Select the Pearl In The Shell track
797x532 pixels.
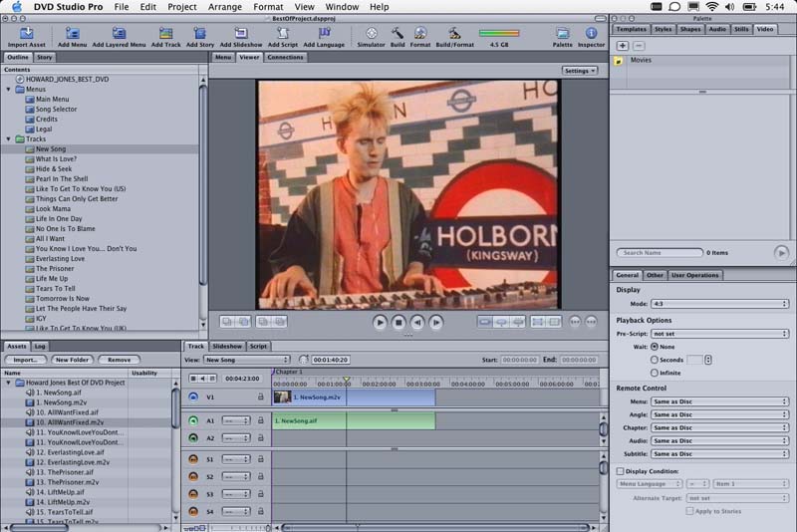pyautogui.click(x=62, y=179)
